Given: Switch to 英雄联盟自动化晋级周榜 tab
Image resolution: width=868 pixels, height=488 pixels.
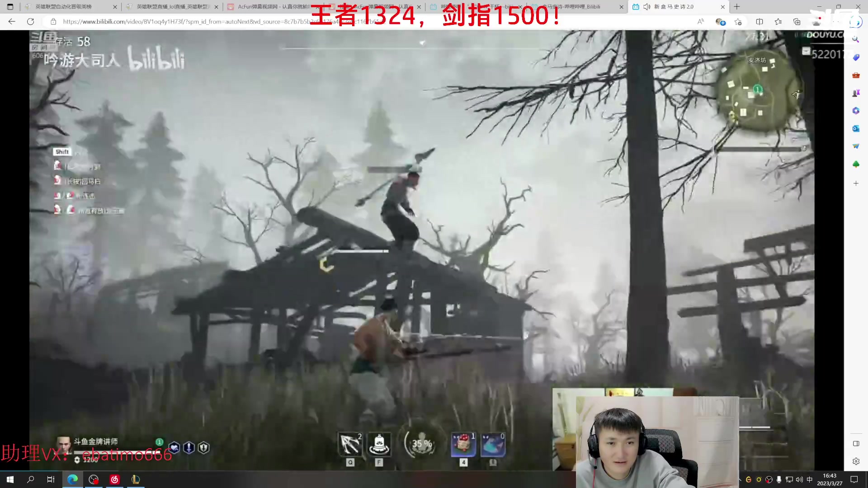Looking at the screenshot, I should click(x=63, y=7).
